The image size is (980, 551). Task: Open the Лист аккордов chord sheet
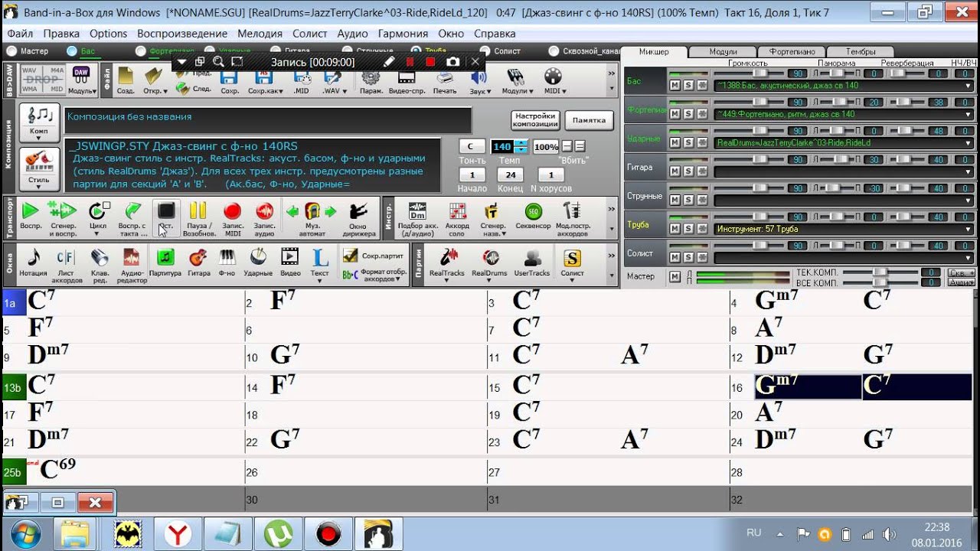(67, 264)
